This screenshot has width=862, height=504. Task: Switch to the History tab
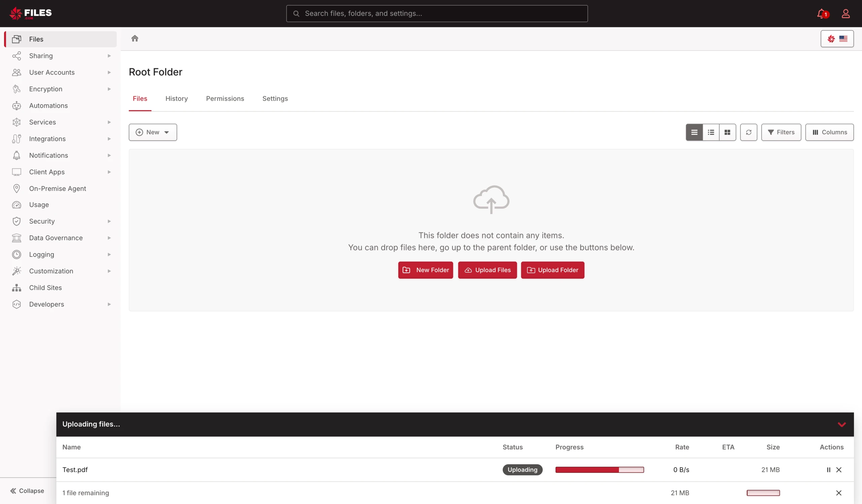(176, 98)
